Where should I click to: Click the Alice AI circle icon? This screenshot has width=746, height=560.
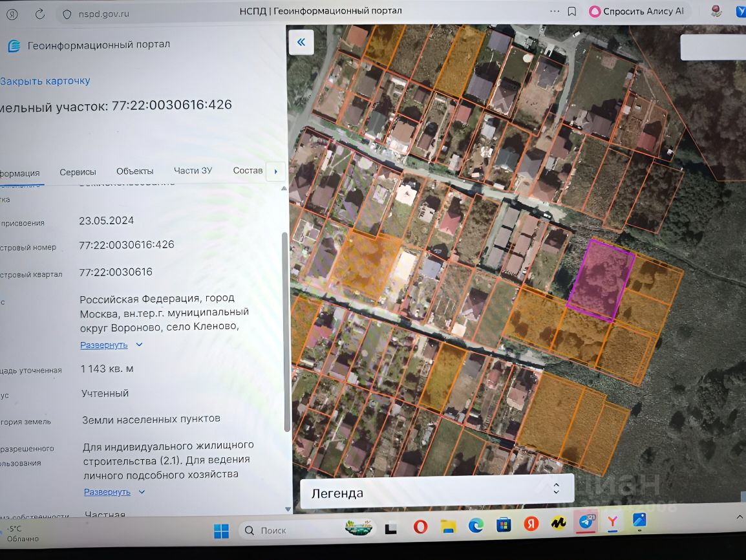click(594, 12)
